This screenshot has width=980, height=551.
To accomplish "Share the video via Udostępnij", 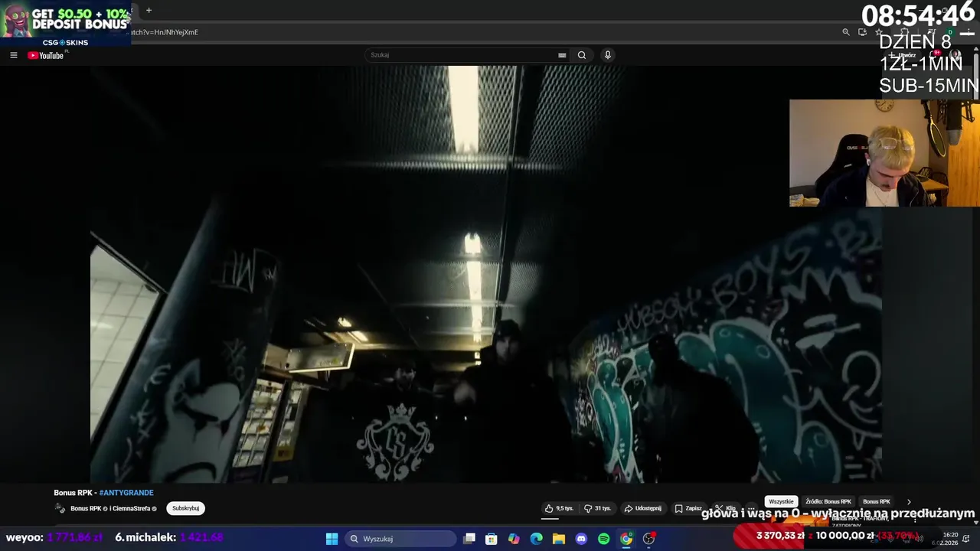I will click(642, 508).
